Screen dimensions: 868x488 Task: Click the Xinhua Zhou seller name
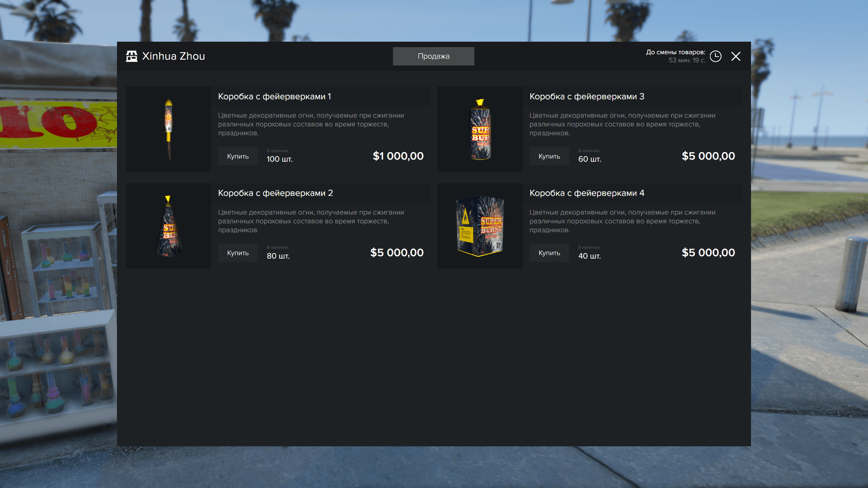[173, 56]
